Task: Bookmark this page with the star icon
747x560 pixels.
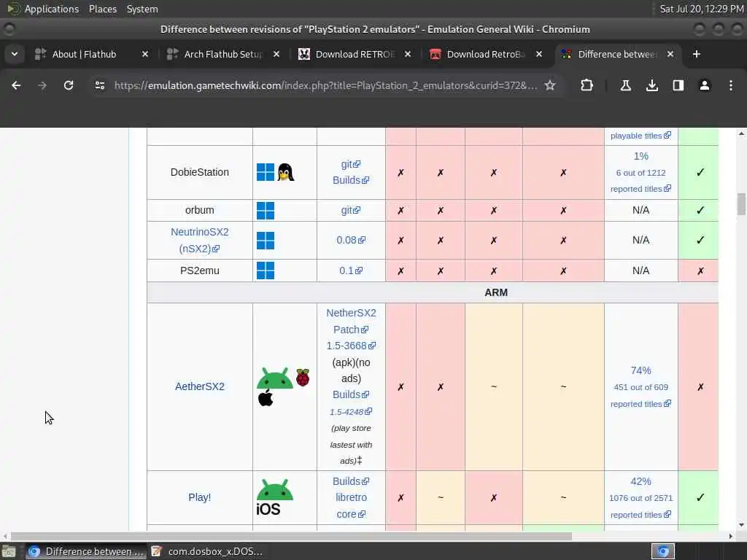Action: click(x=550, y=85)
